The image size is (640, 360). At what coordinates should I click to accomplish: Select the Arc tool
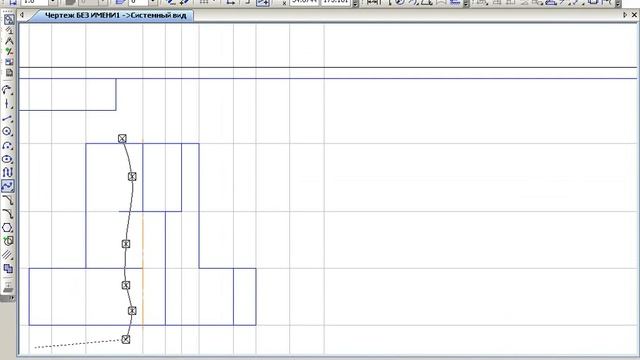click(x=8, y=145)
